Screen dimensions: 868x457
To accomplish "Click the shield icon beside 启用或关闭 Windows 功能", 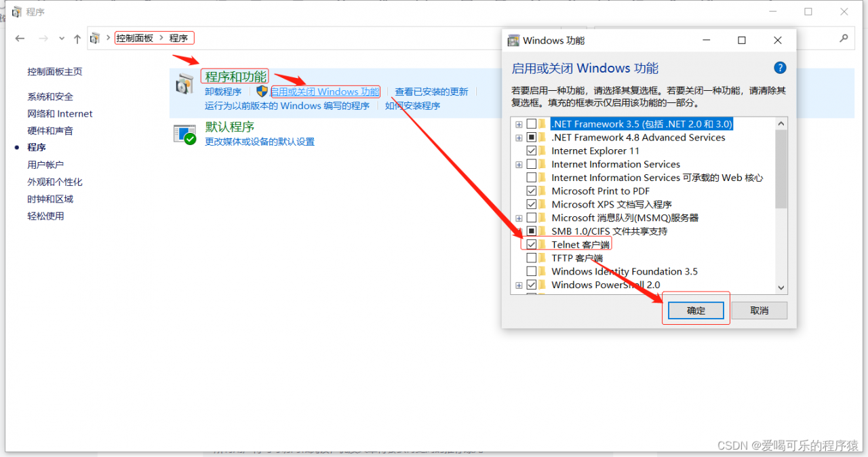I will [x=262, y=92].
